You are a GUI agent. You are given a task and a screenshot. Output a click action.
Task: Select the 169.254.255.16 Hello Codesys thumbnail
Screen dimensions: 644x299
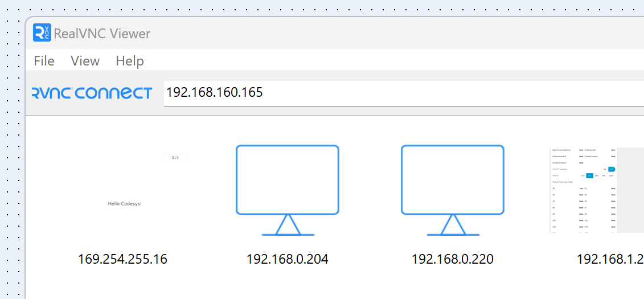[123, 190]
